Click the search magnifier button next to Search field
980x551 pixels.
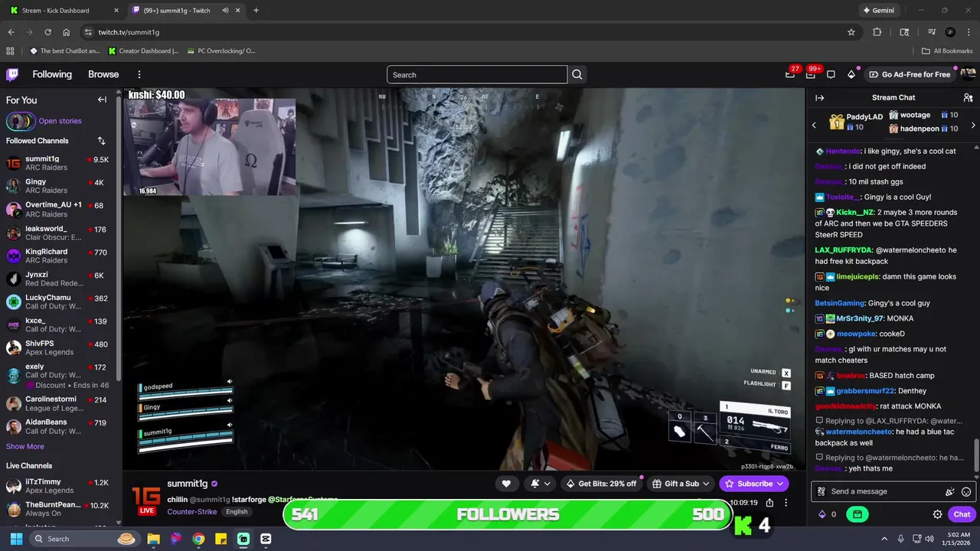tap(577, 74)
